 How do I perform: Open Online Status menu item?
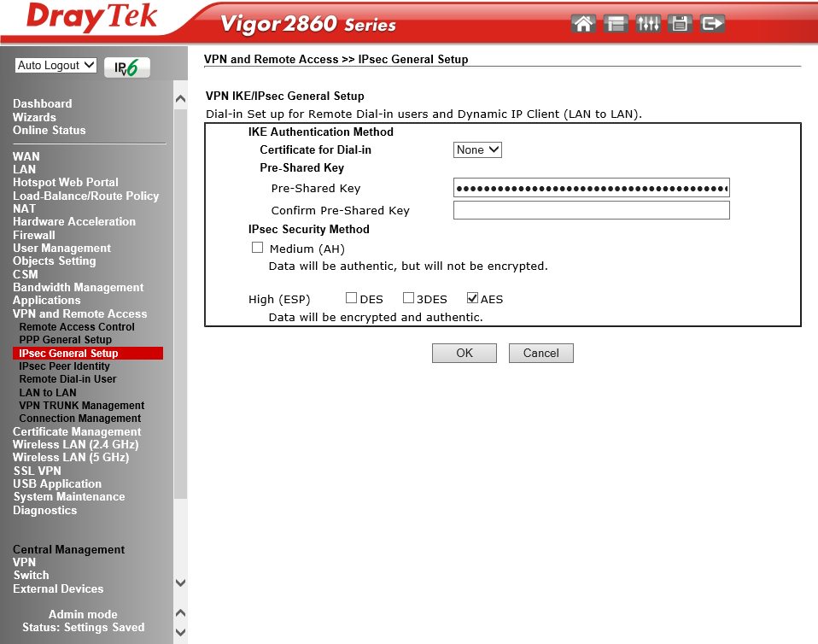point(49,131)
